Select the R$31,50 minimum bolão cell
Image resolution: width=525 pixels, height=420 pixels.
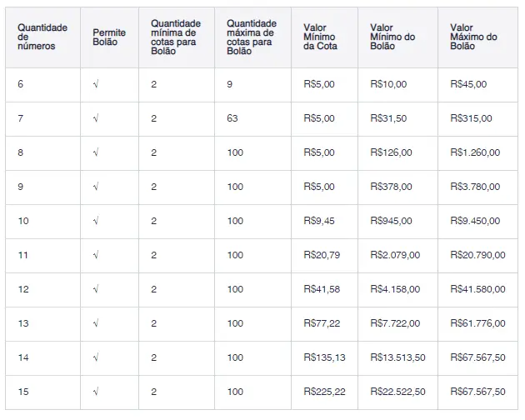point(388,118)
